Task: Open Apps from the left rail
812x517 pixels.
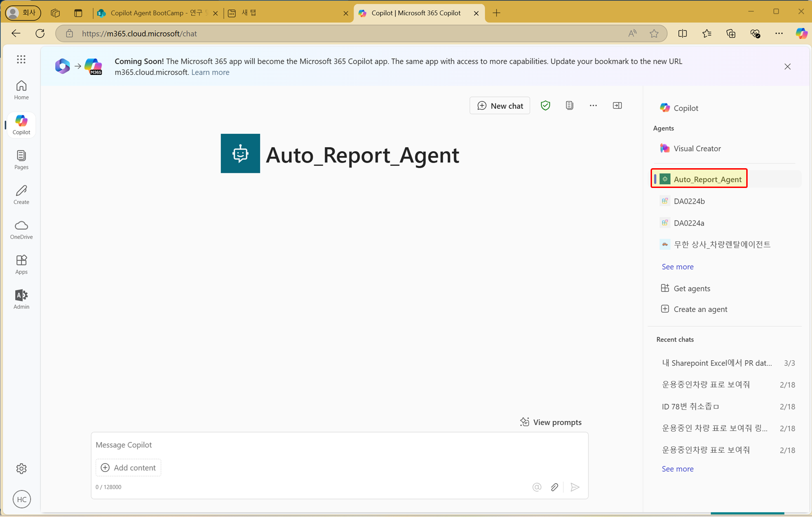Action: click(21, 265)
